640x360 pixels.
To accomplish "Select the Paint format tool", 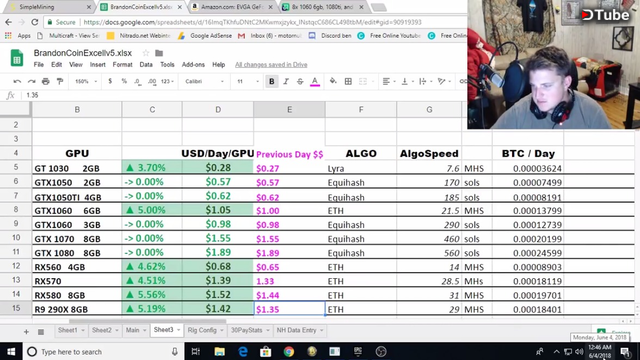I will tap(60, 82).
